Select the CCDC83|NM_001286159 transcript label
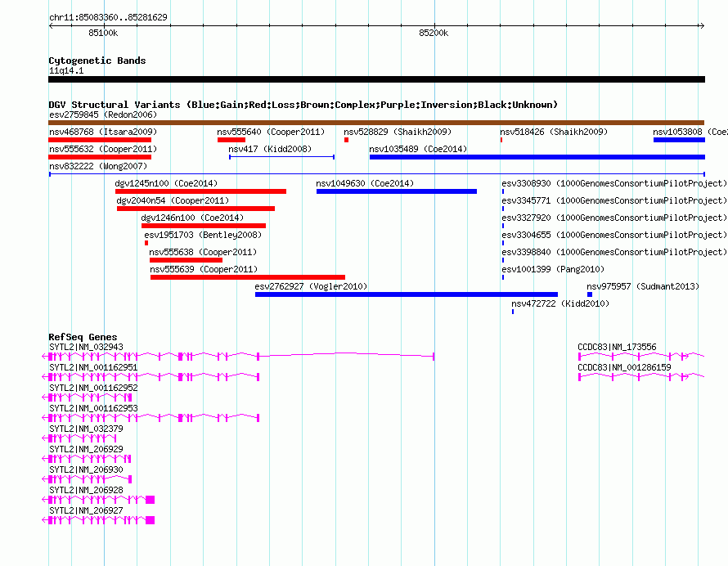 [624, 368]
